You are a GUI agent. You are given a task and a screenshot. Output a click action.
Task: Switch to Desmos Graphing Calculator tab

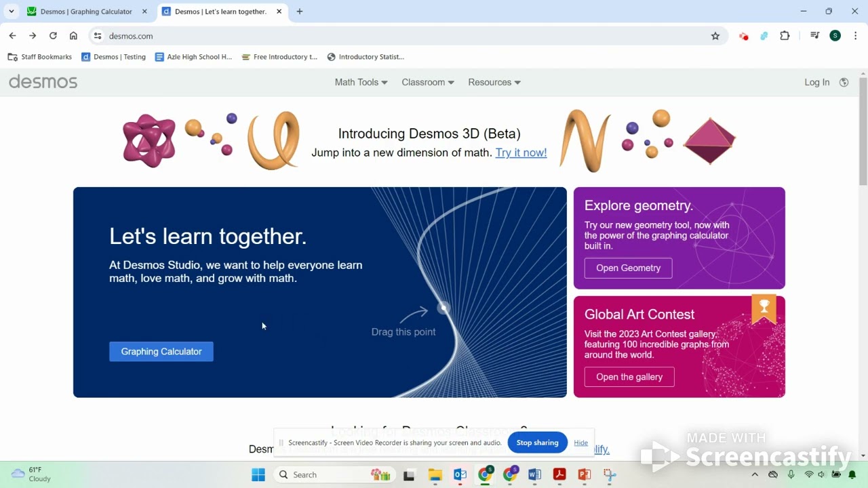[87, 12]
